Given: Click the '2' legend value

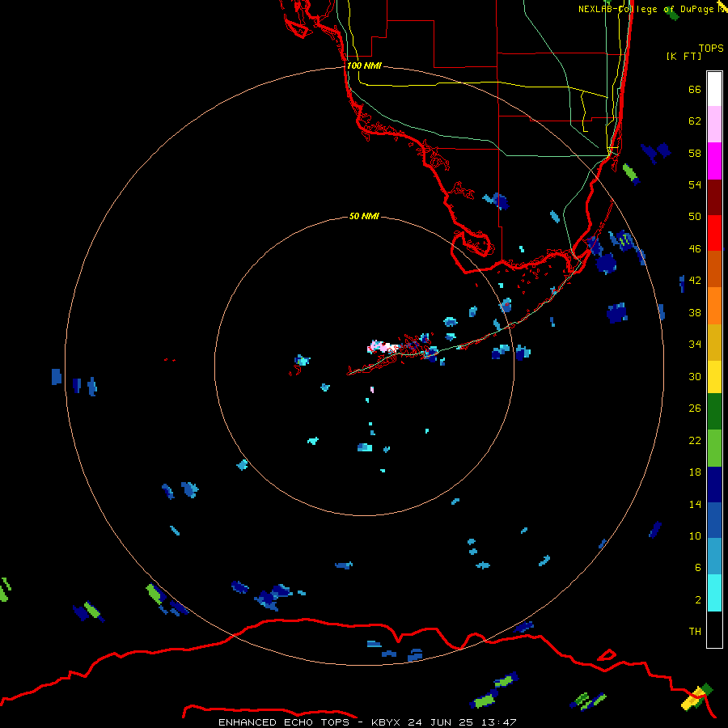Looking at the screenshot, I should 698,600.
